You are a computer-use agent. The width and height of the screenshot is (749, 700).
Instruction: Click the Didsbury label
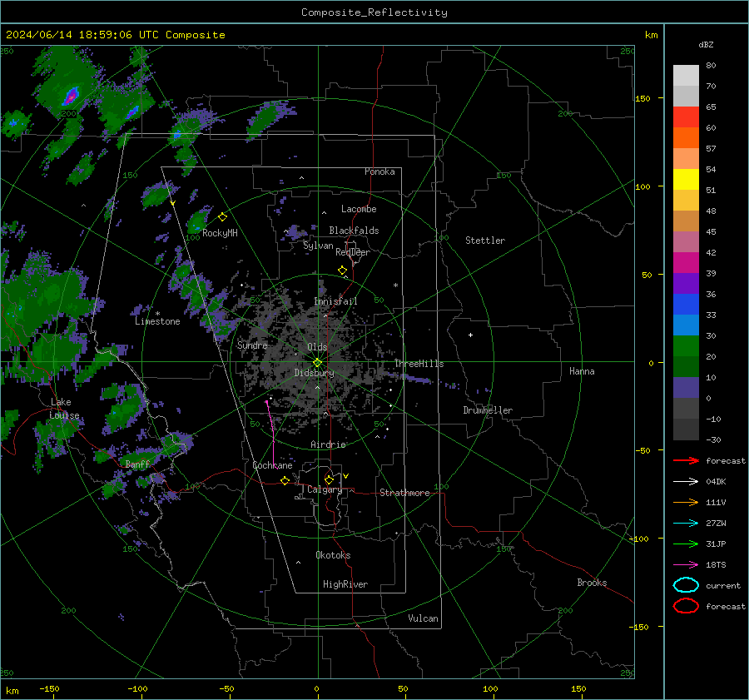click(x=314, y=373)
